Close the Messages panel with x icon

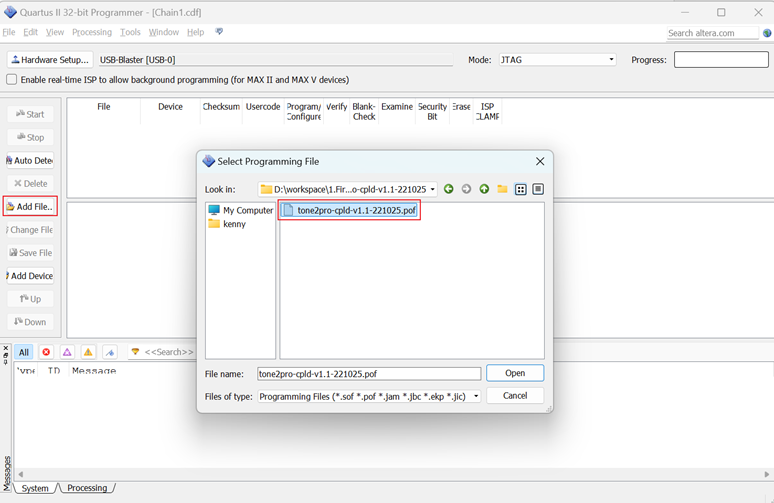click(x=5, y=348)
